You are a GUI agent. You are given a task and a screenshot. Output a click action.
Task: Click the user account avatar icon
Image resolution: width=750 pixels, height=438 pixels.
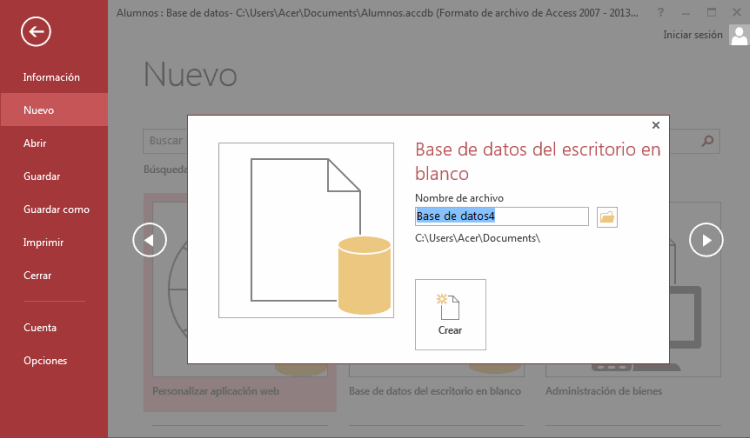coord(738,36)
